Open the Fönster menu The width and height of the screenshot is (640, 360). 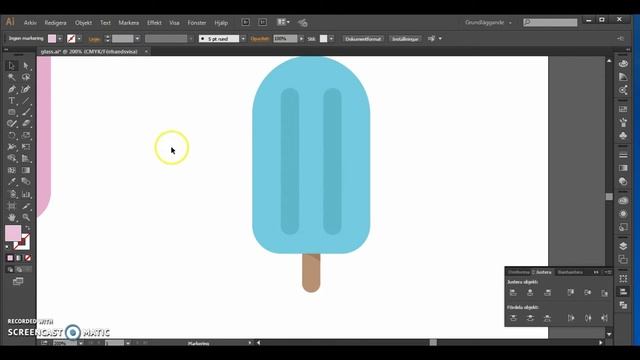pos(197,23)
